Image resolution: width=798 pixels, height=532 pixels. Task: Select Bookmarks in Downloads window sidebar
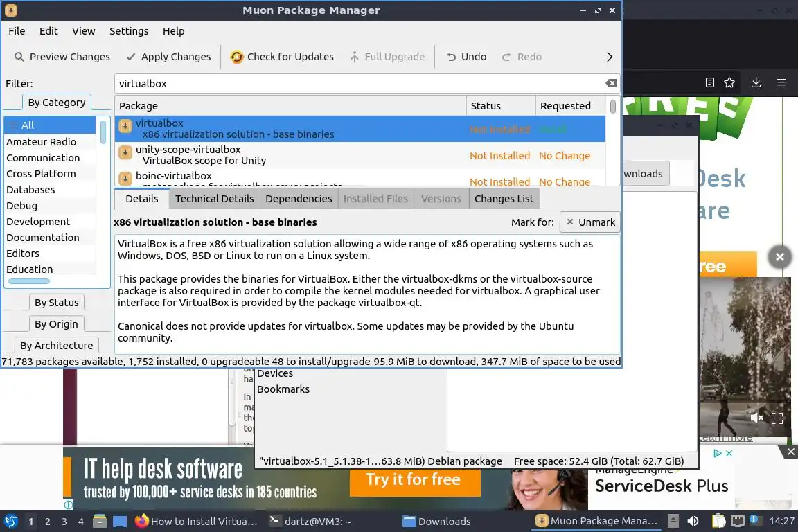coord(283,389)
